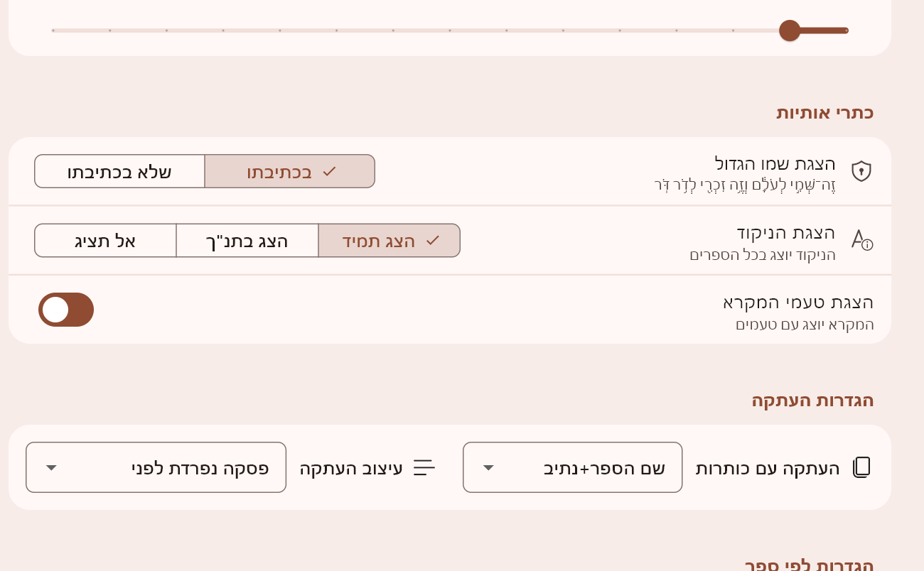This screenshot has height=571, width=924.
Task: Click the shield icon beside הצגת שמו הגדול
Action: pos(861,171)
